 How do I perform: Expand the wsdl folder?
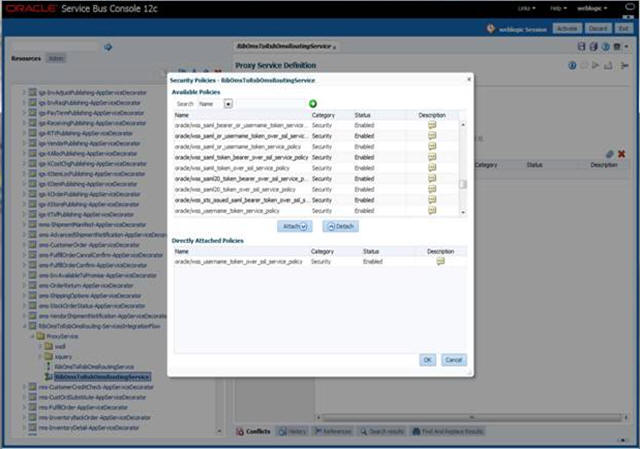pos(40,347)
